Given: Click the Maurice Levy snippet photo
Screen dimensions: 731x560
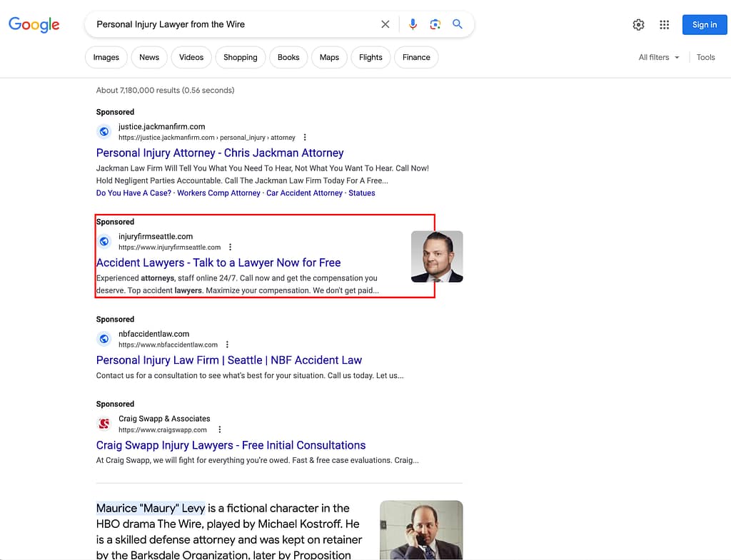Looking at the screenshot, I should (x=421, y=530).
